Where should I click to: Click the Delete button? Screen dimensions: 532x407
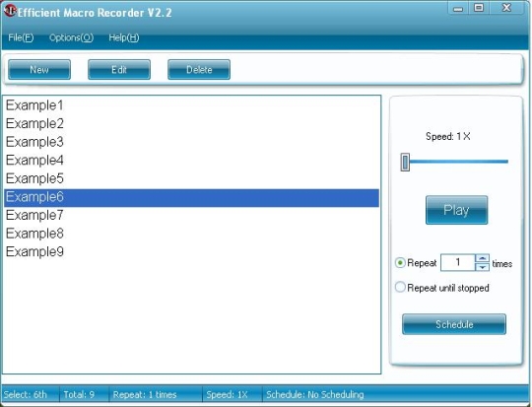point(199,70)
